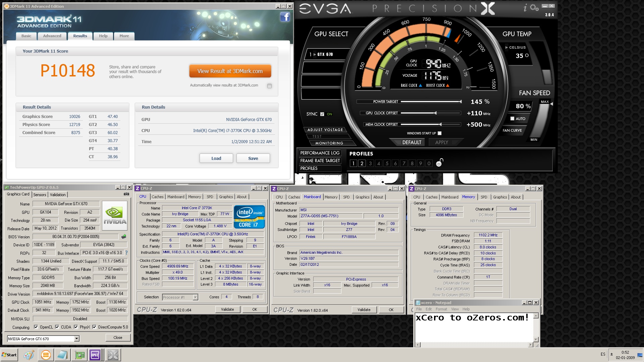The width and height of the screenshot is (644, 362).
Task: Click the GPU Clock Offset slider
Action: [x=431, y=113]
